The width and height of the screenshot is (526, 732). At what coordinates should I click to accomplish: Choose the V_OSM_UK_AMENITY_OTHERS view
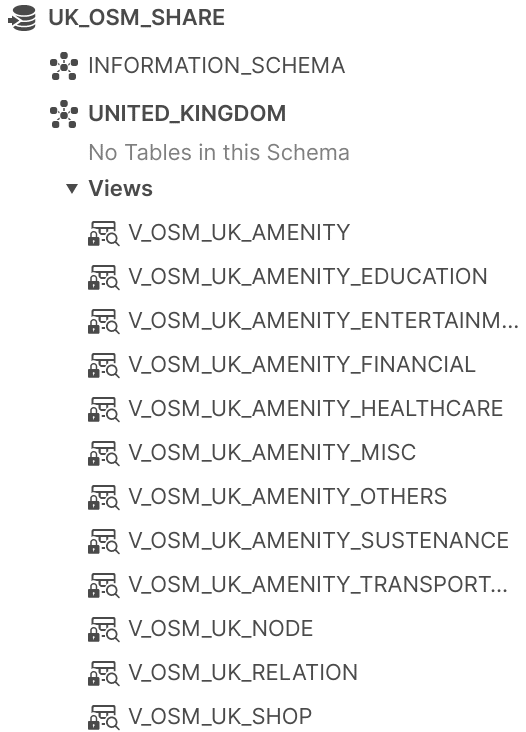[x=288, y=497]
